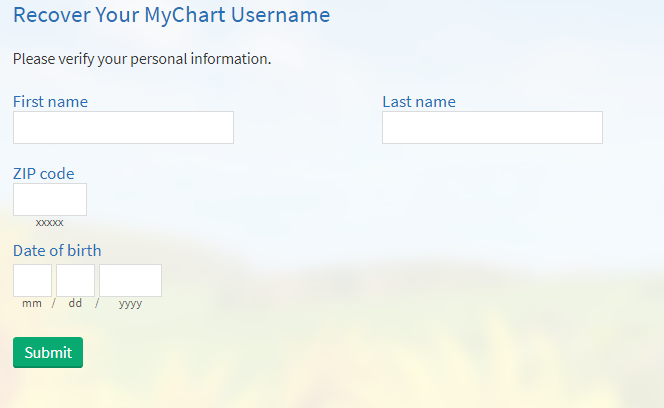Screen dimensions: 664x408
Task: Select the ZIP code input box
Action: coord(50,200)
